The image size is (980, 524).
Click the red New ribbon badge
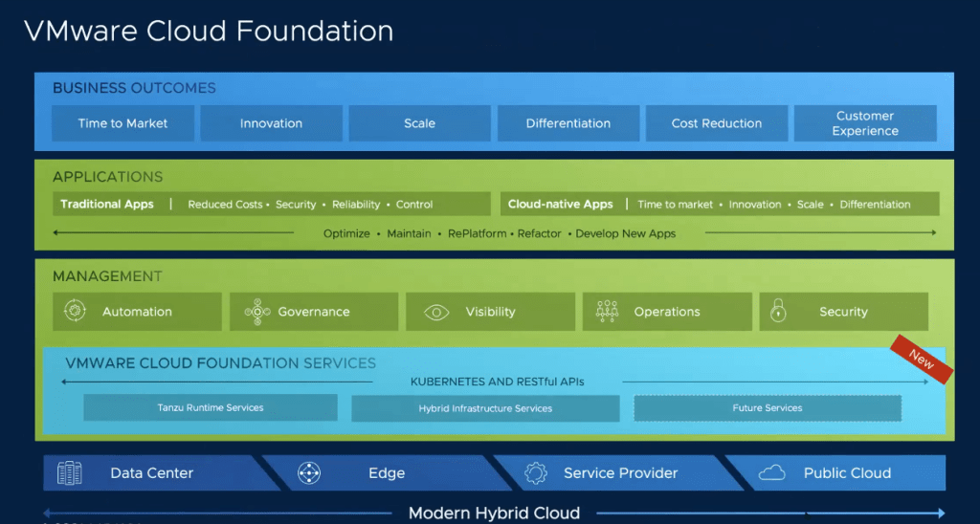tap(921, 359)
